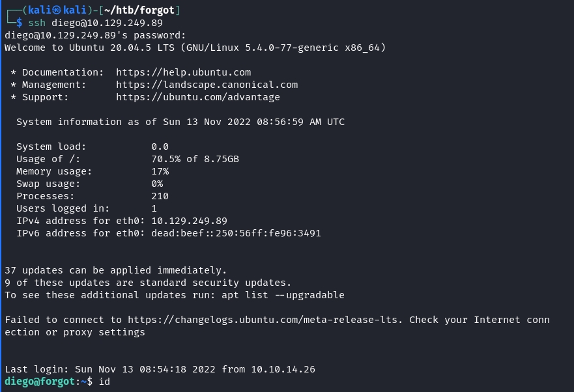Screen dimensions: 574x392
Task: Open the landscape.canonical.com management link
Action: coord(207,85)
